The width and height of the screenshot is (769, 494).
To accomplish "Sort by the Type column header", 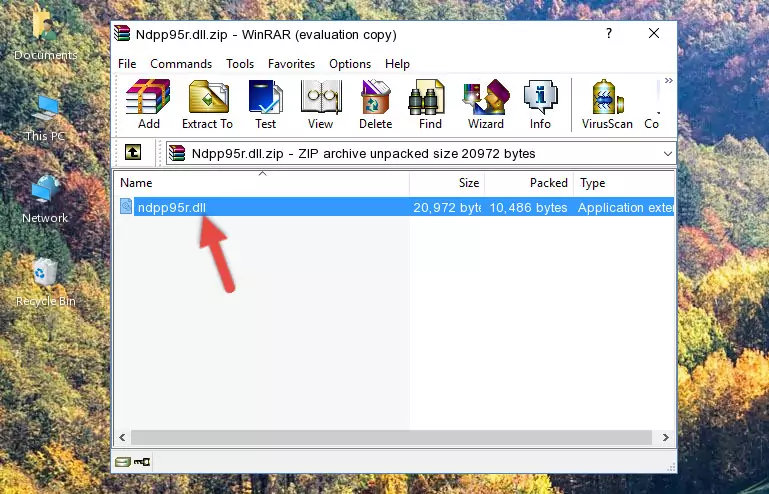I will pos(624,183).
